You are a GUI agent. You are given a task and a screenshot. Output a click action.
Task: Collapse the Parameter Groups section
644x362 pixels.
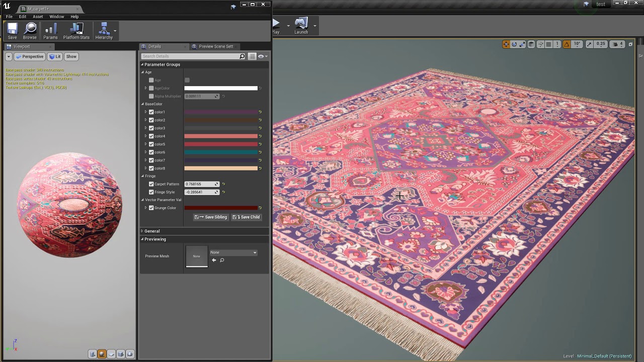(x=142, y=64)
